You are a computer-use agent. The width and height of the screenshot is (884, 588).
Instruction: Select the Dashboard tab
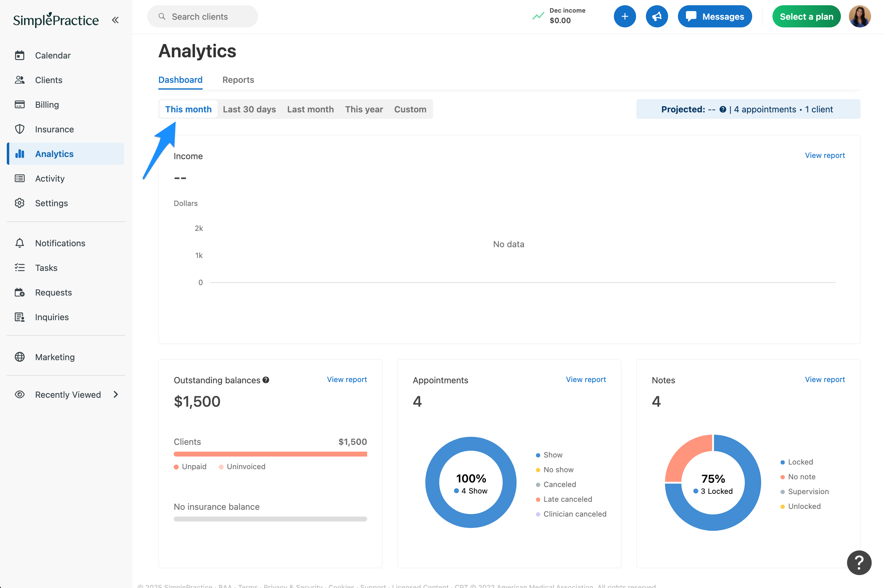180,79
